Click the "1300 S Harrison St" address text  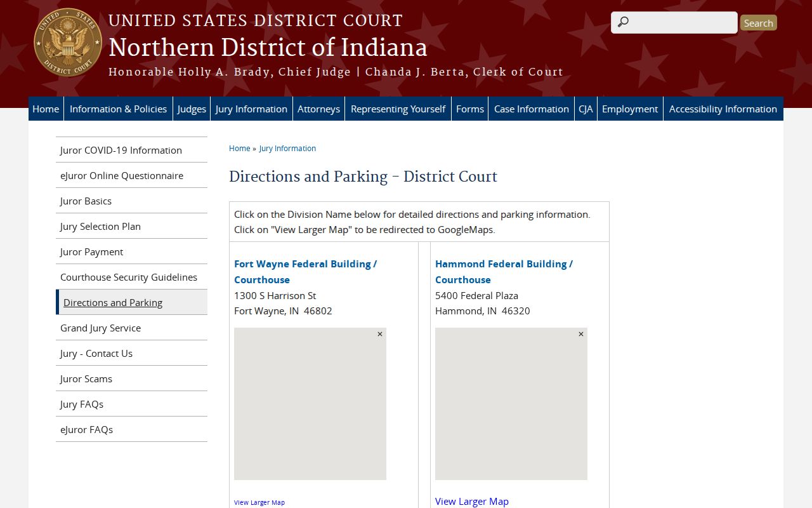pos(275,295)
